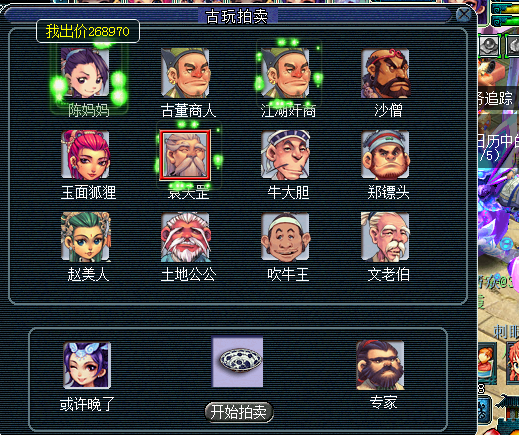
Task: Pick 江湖奸商 bidder portrait
Action: click(285, 73)
